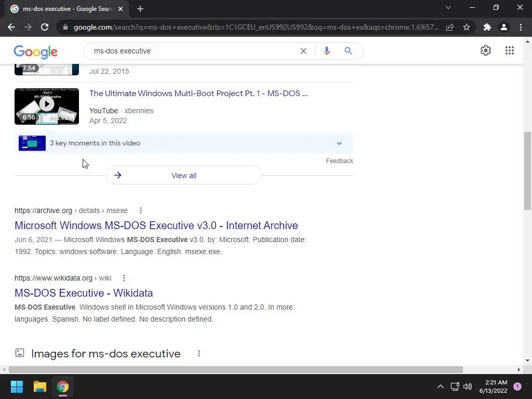Open network status in system tray
Screen dimensions: 532x399
pos(455,387)
